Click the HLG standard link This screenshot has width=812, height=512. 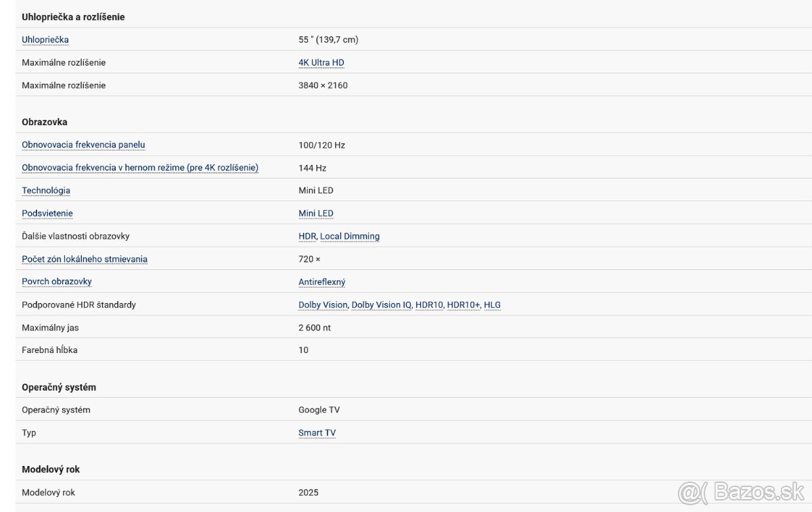[493, 305]
